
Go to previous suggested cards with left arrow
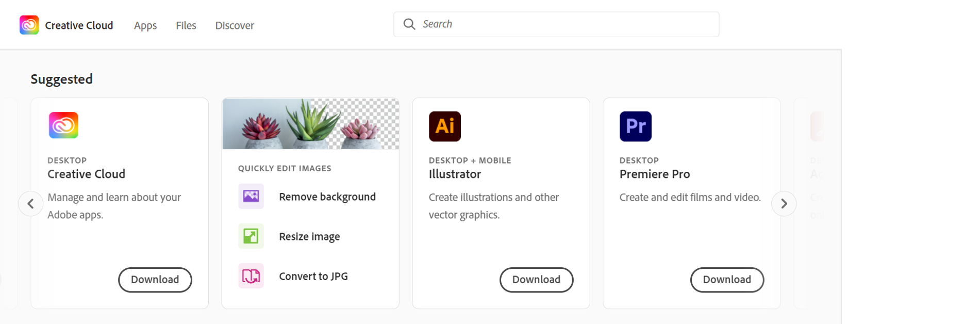point(31,204)
